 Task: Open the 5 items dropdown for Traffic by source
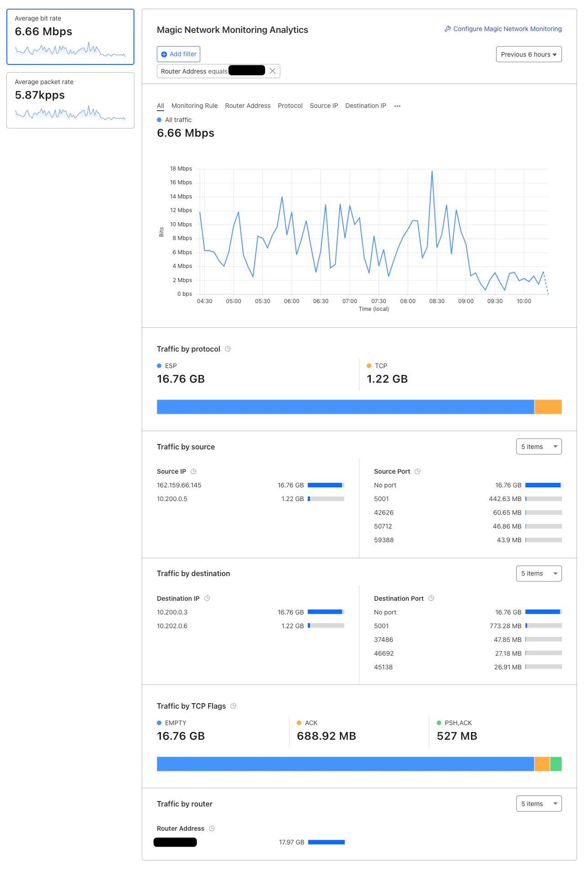[x=539, y=447]
